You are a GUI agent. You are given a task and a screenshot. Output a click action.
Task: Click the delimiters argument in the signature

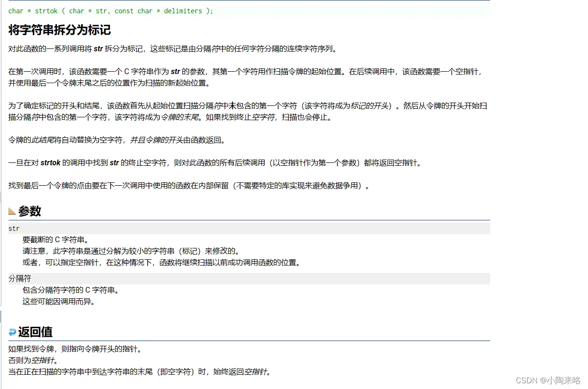tap(182, 11)
